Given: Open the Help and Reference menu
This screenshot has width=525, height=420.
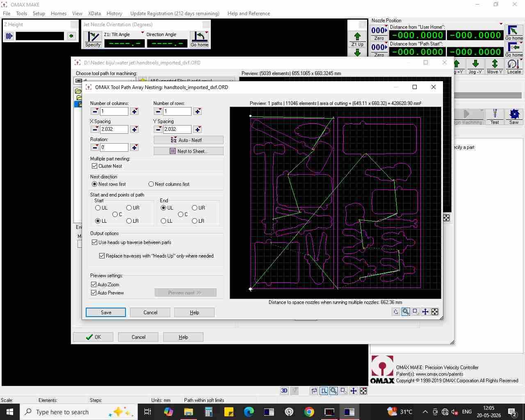Looking at the screenshot, I should [x=249, y=14].
